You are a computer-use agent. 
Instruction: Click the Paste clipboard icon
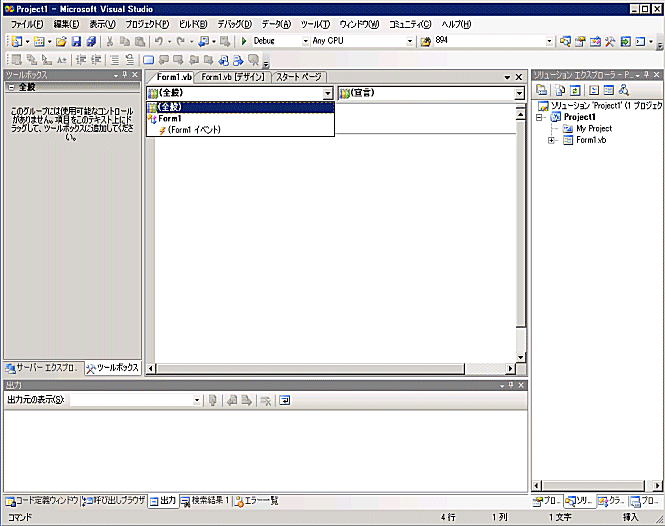140,41
